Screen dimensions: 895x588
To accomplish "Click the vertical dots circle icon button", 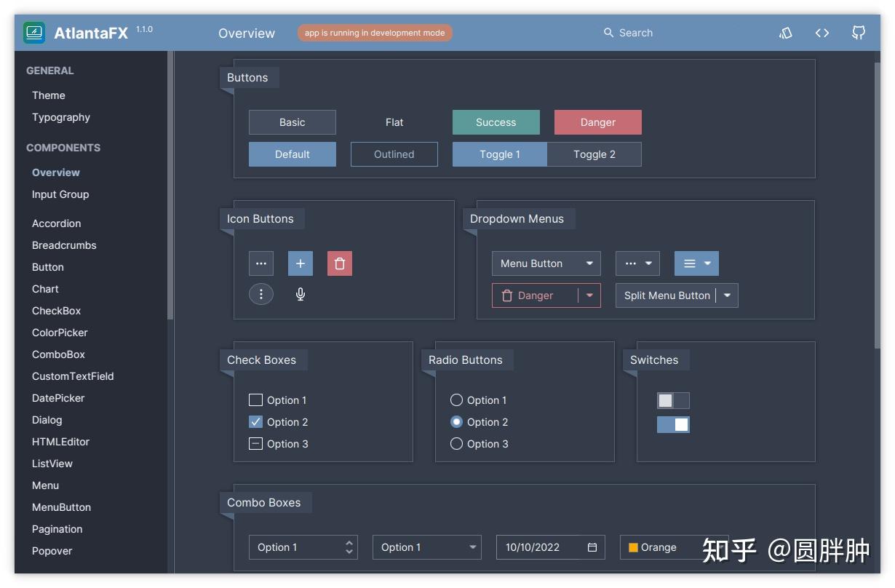I will click(260, 294).
